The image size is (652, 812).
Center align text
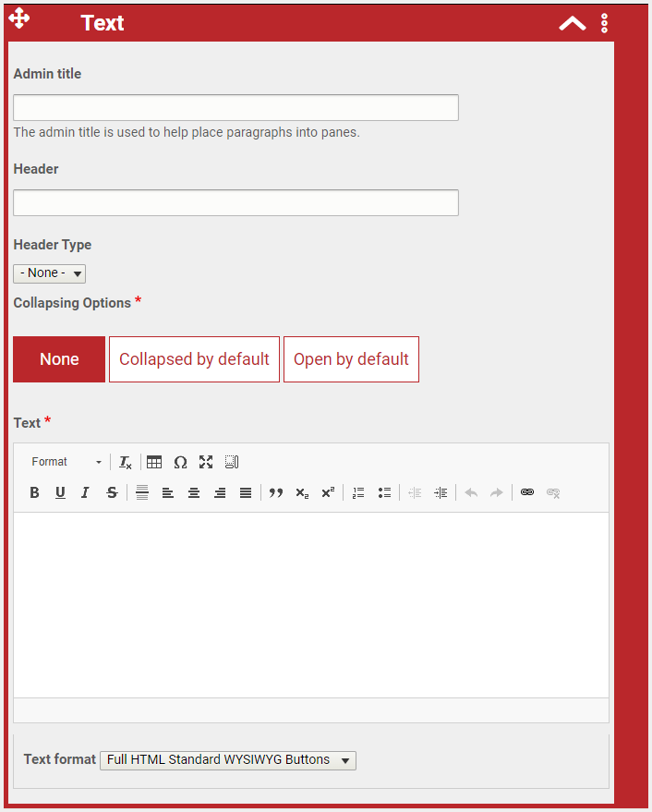(x=194, y=492)
